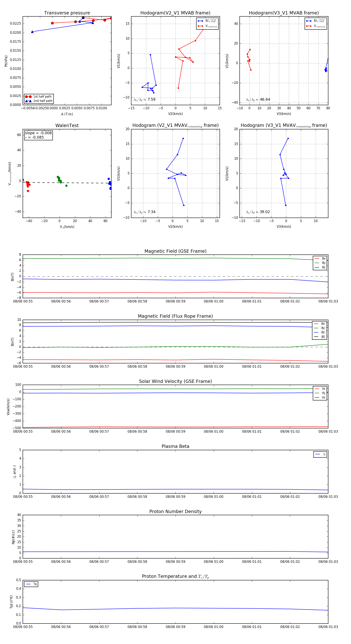Click the 'slope = -0.008' annotation box

[38, 135]
